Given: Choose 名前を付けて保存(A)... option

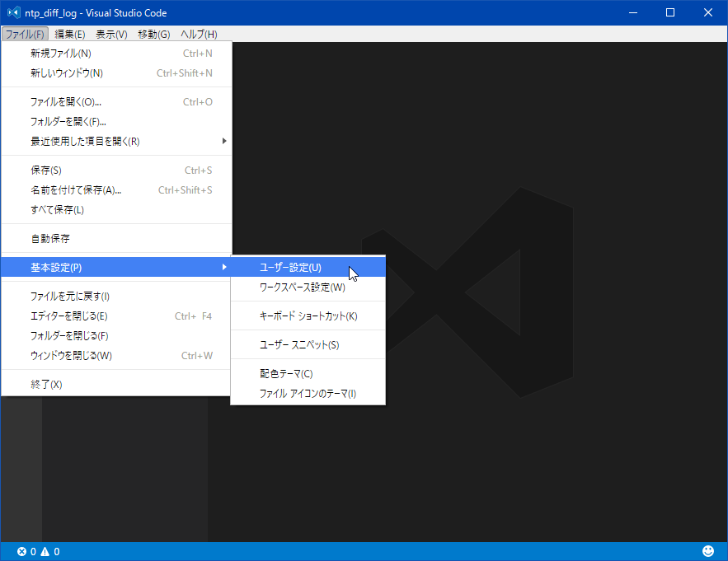Looking at the screenshot, I should tap(116, 189).
